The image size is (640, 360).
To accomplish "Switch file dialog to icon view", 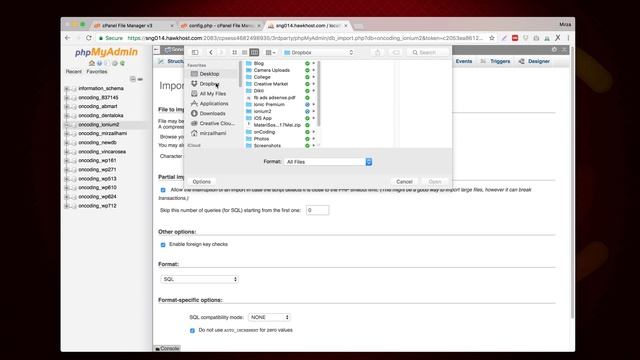I will tap(234, 52).
